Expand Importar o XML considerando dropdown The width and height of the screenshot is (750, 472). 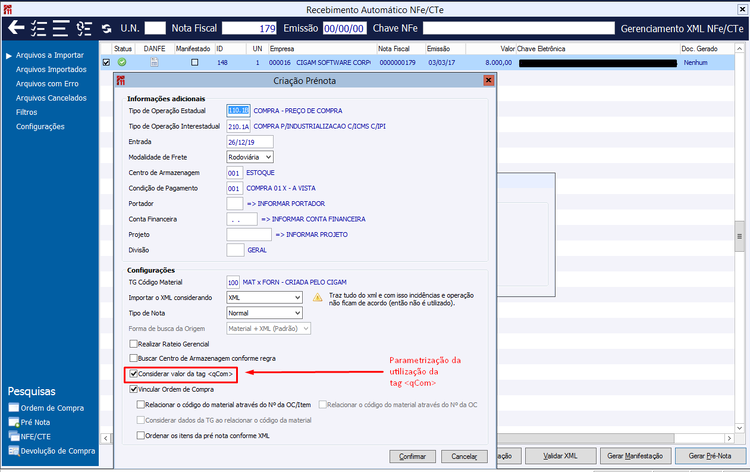coord(265,297)
